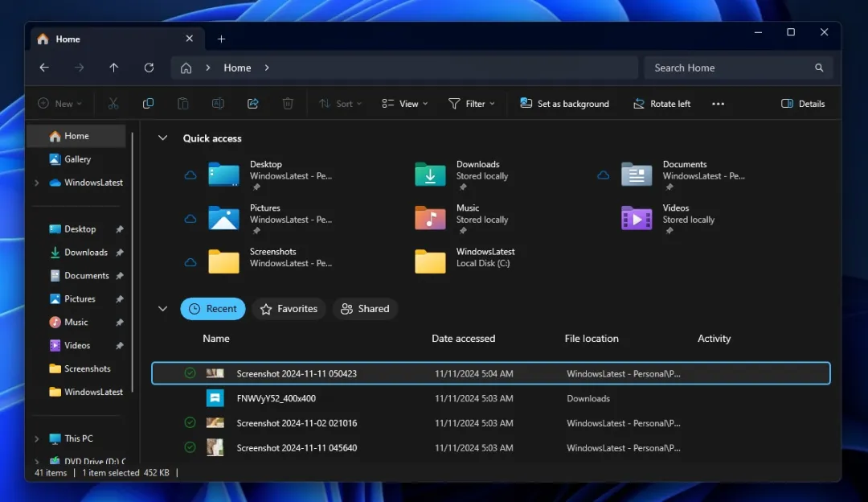
Task: Click the Delete icon
Action: pyautogui.click(x=288, y=103)
